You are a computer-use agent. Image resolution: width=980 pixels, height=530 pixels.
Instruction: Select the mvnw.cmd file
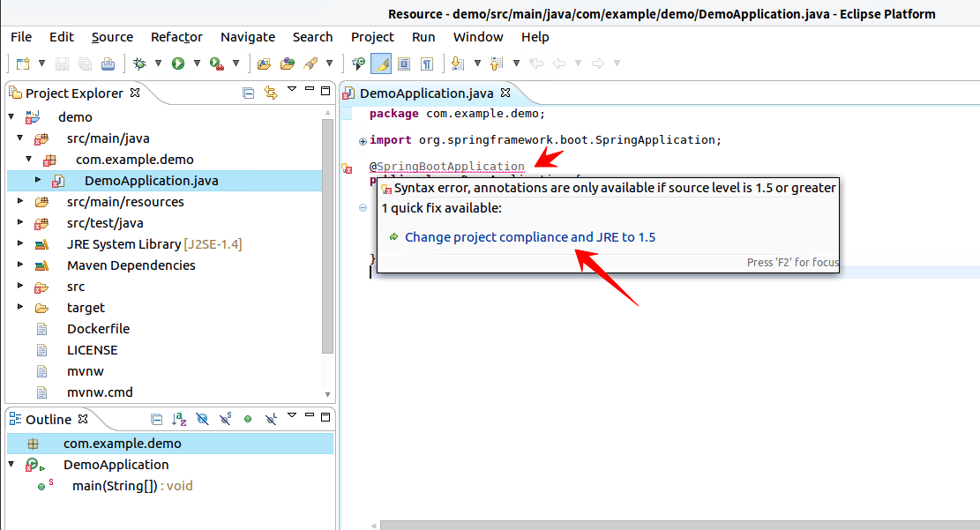coord(100,392)
